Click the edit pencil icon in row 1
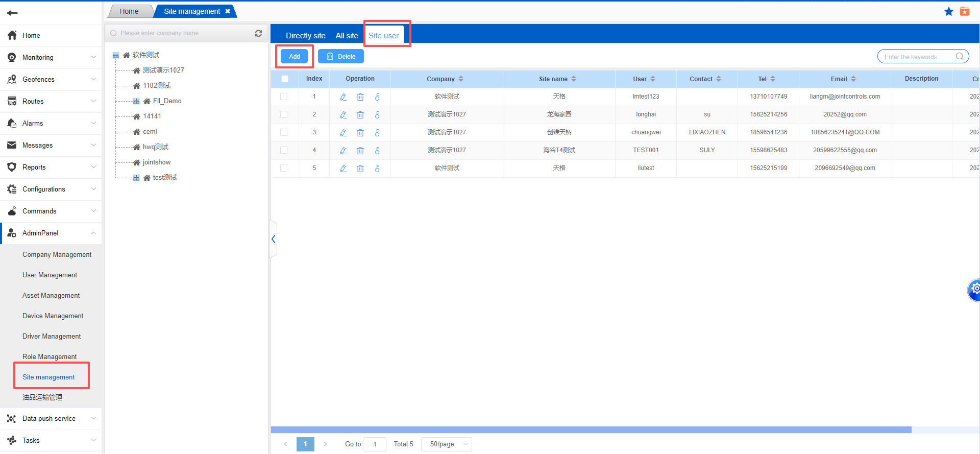This screenshot has height=454, width=980. tap(343, 97)
